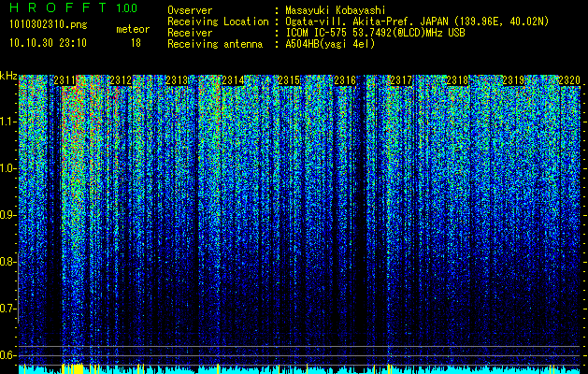Click the 2316 time marker

[x=345, y=80]
